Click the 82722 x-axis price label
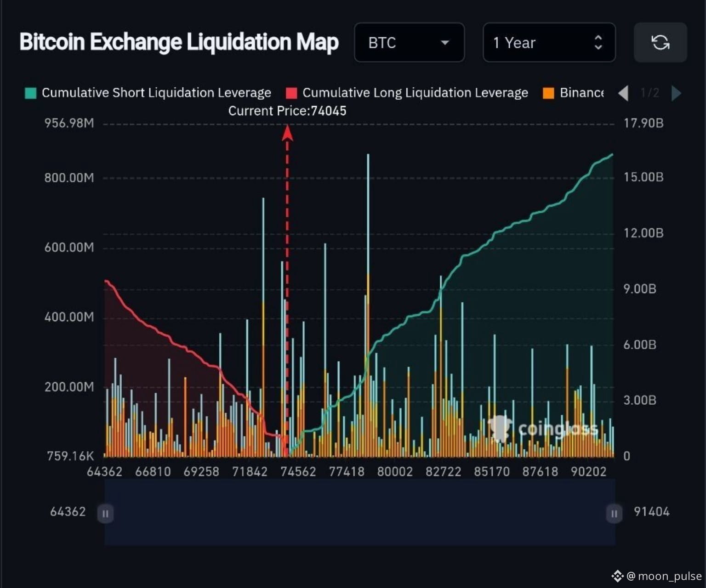706x588 pixels. pyautogui.click(x=443, y=472)
